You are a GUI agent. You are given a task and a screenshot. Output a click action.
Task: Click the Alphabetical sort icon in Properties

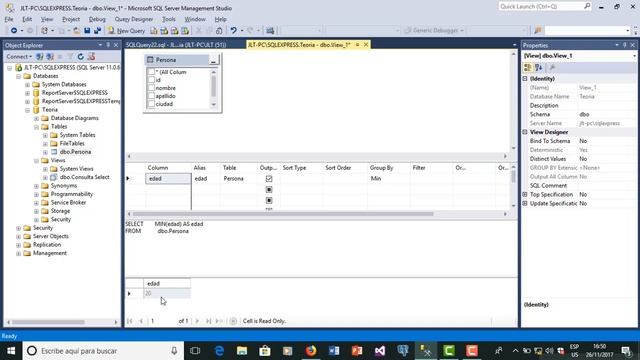tap(538, 68)
